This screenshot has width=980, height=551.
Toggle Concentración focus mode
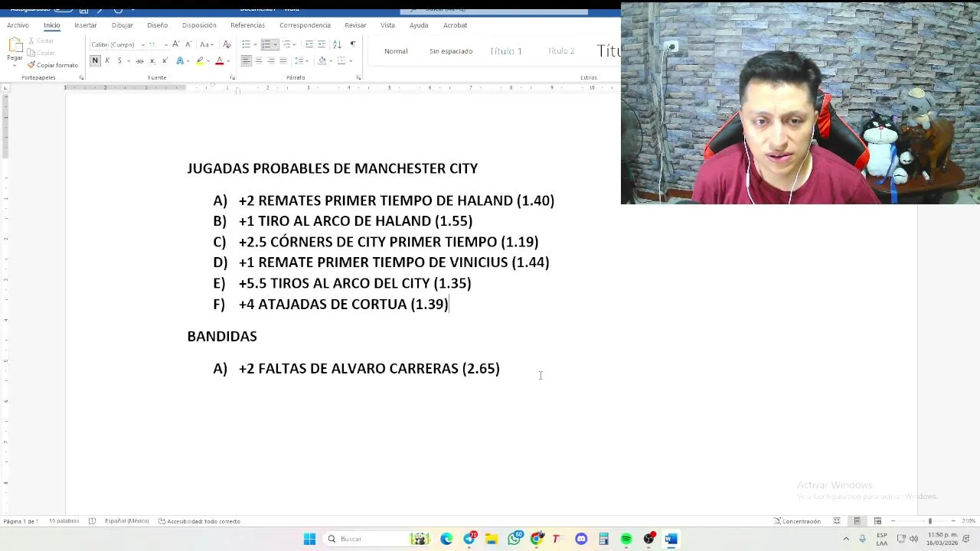click(x=797, y=521)
